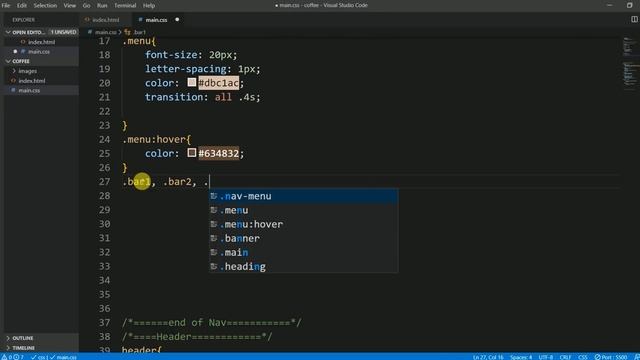Open the Edit menu
This screenshot has width=640, height=360.
click(x=22, y=5)
